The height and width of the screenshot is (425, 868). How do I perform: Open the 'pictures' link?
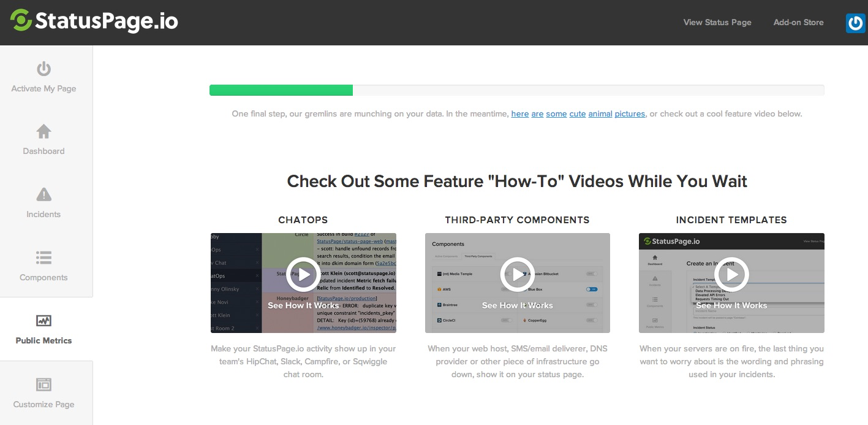[x=630, y=114]
